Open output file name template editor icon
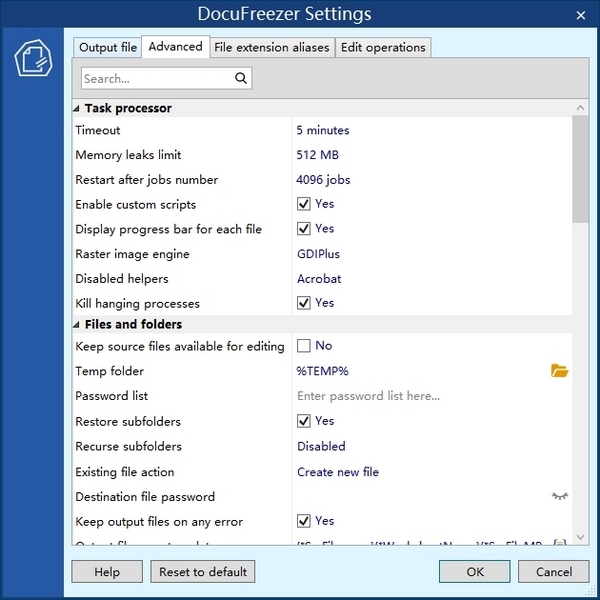This screenshot has width=600, height=600. [560, 542]
